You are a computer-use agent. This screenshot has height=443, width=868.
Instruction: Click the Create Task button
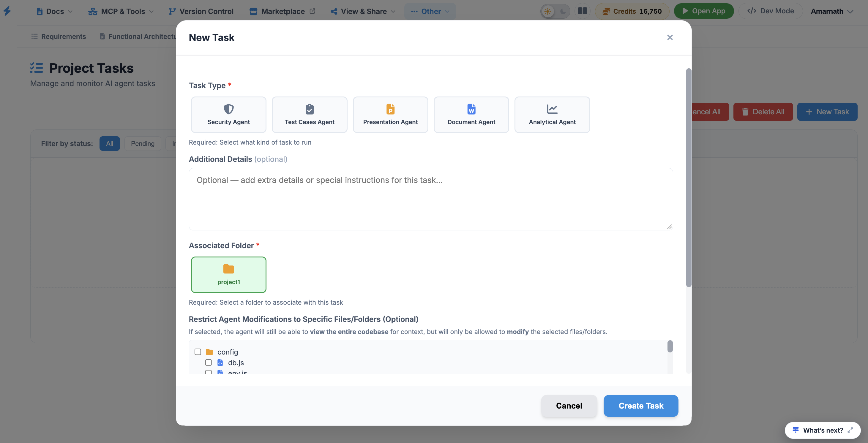(640, 406)
